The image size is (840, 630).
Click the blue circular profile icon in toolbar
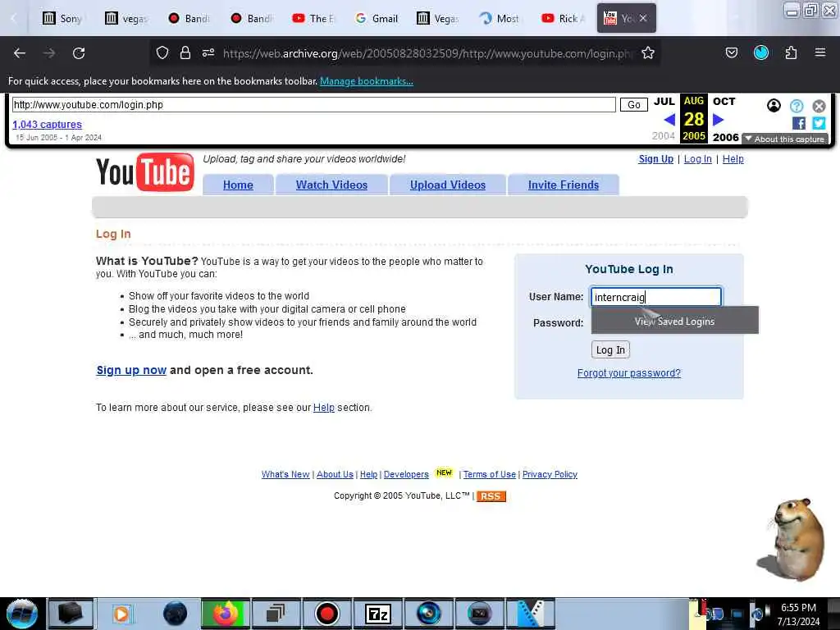[x=761, y=52]
